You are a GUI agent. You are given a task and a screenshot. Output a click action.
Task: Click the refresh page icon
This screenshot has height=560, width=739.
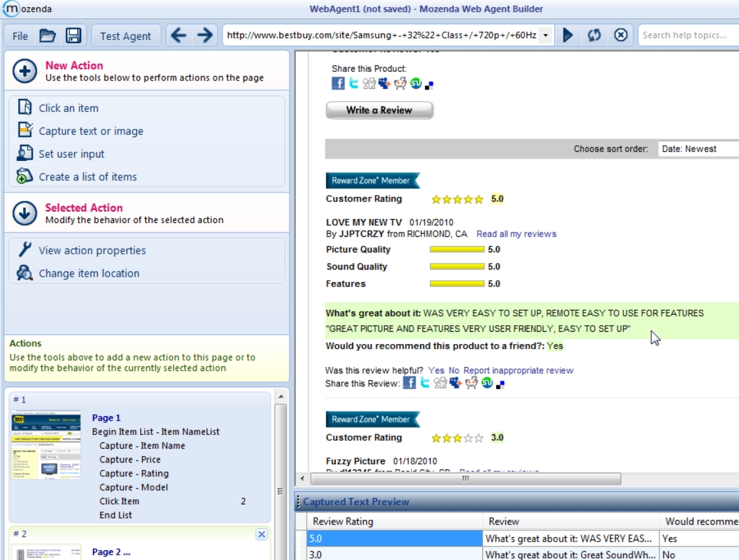pos(594,35)
